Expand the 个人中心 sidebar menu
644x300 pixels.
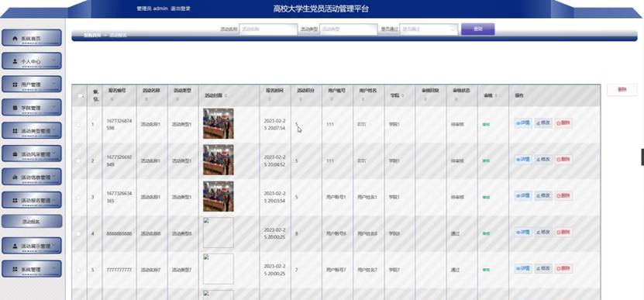tap(32, 60)
